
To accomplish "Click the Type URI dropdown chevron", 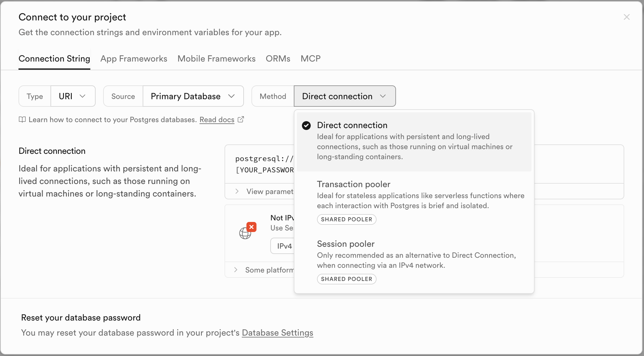I will point(82,96).
